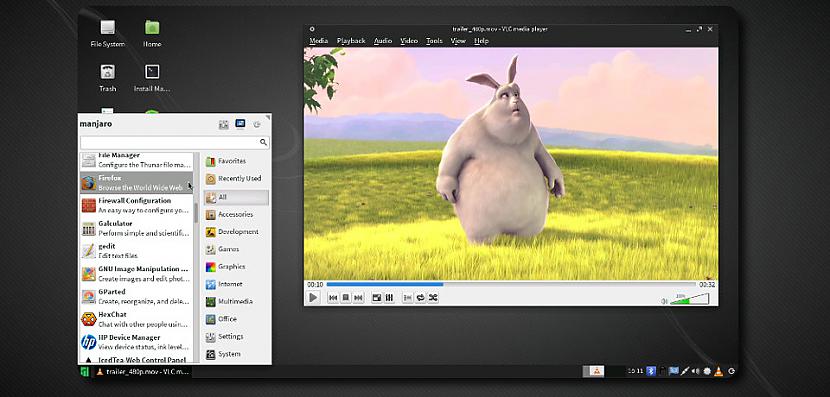The image size is (830, 397).
Task: Toggle loop mode in VLC
Action: point(420,298)
